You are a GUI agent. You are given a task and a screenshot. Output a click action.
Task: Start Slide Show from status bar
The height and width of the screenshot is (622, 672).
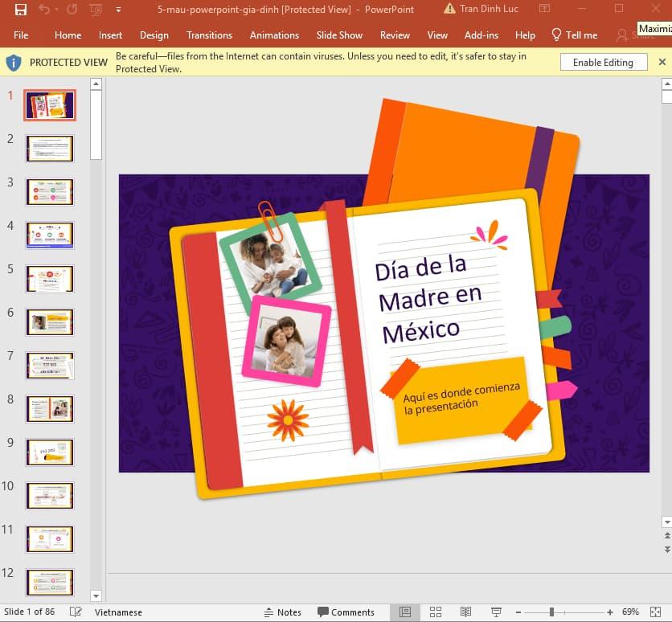pyautogui.click(x=496, y=612)
